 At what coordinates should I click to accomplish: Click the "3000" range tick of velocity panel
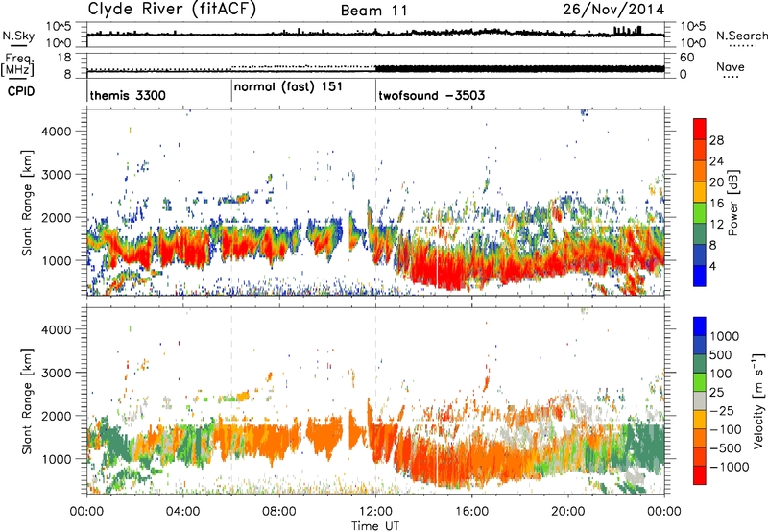57,373
